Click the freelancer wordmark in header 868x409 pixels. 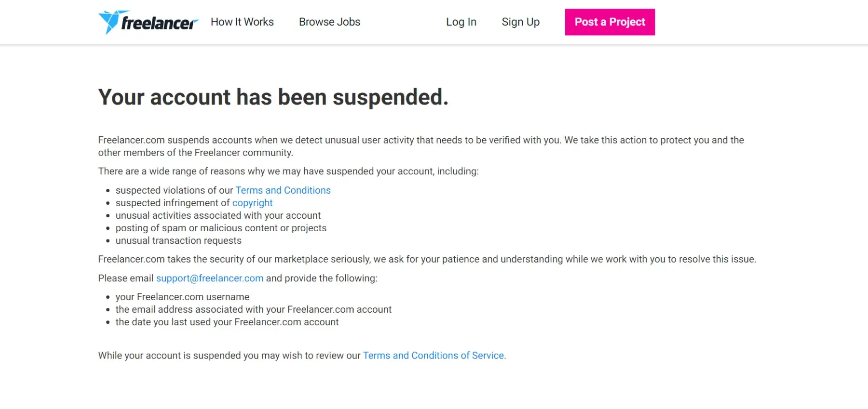tap(159, 23)
